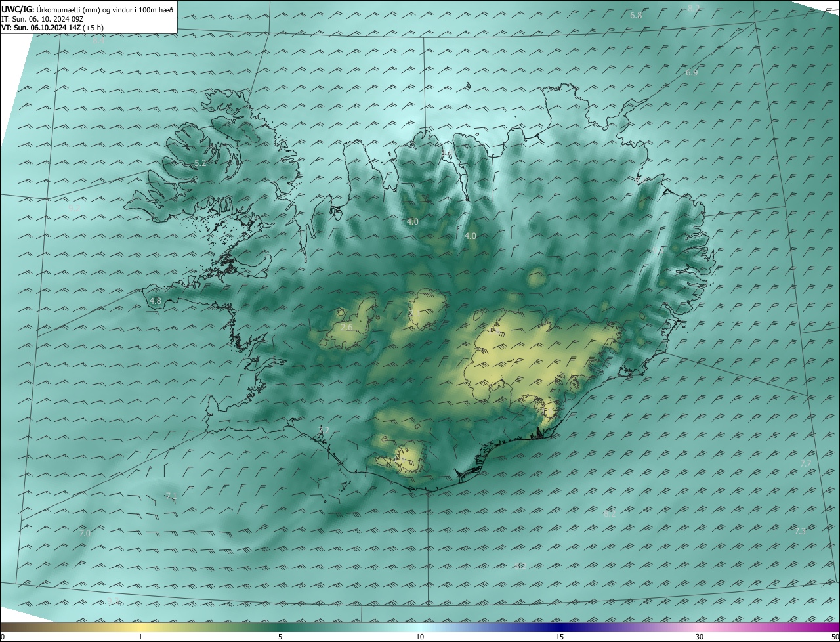Click the 4.8 value on Snæfellsnes peninsula

(x=156, y=301)
